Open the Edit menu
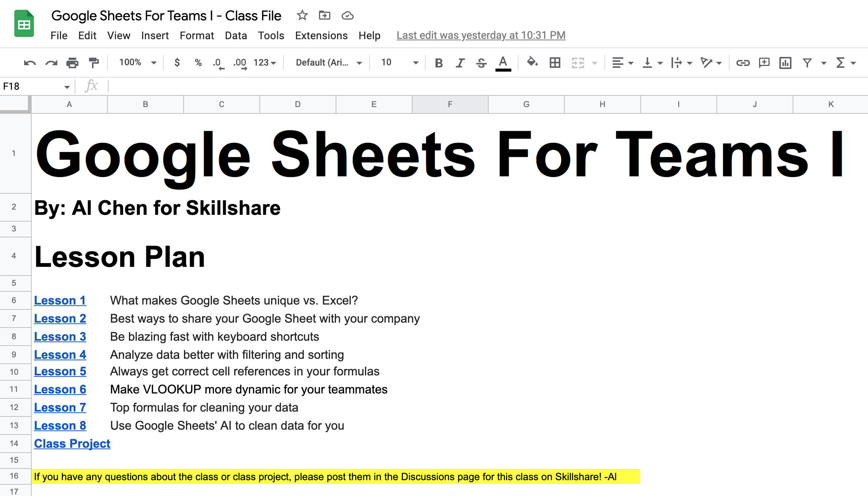 [87, 35]
